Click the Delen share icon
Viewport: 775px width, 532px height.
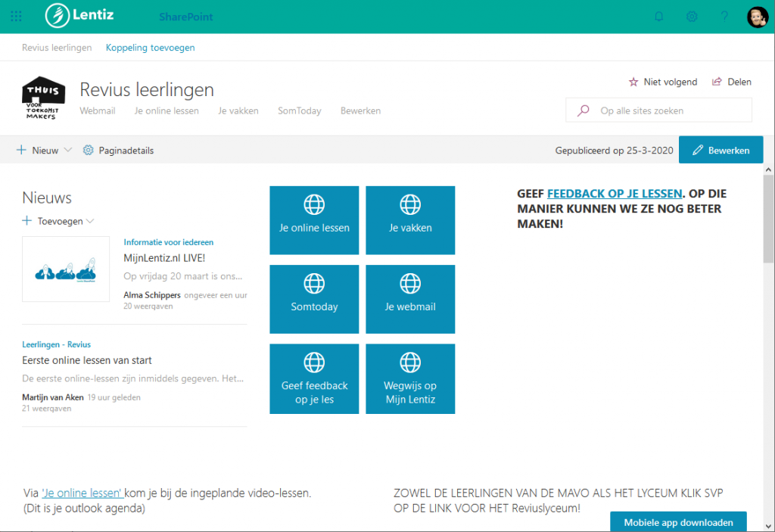tap(717, 82)
